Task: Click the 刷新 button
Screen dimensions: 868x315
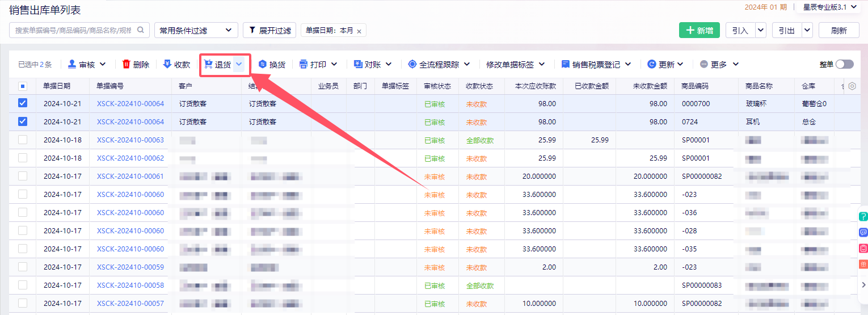Action: point(839,30)
